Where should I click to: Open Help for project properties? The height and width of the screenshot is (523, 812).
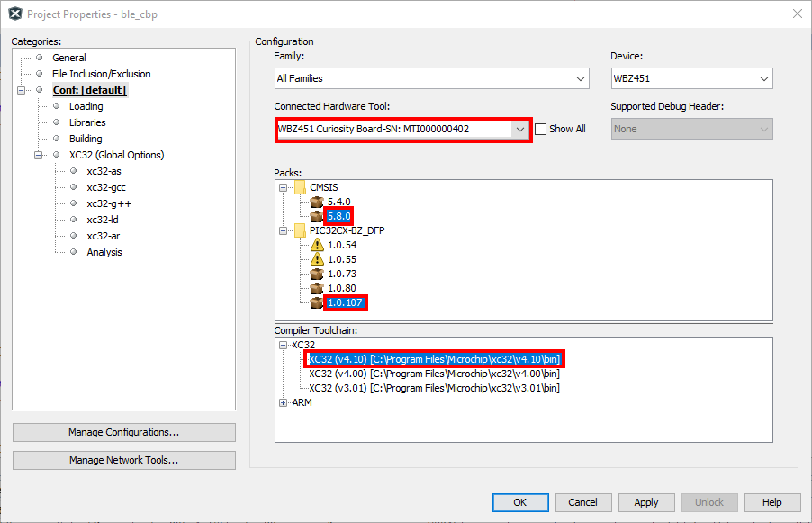[772, 502]
